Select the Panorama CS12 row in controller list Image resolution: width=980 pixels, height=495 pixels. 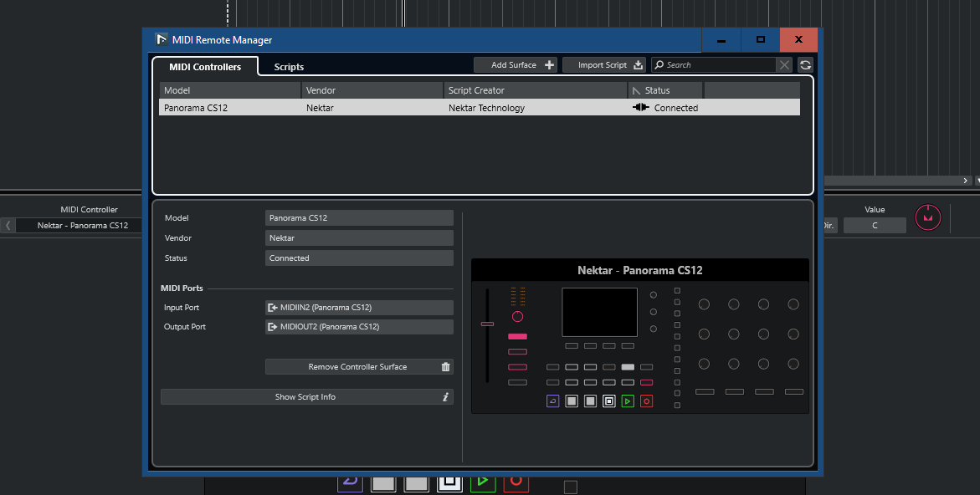[480, 107]
